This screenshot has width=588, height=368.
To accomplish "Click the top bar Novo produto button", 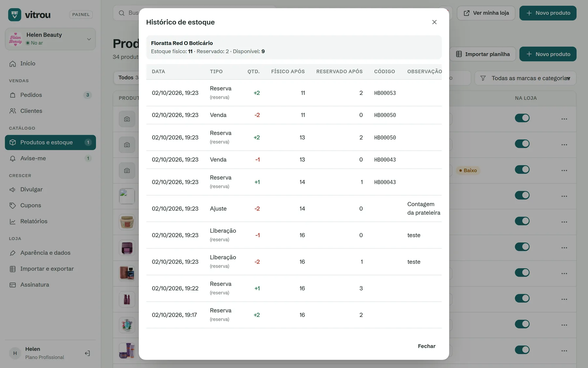I will pos(548,13).
